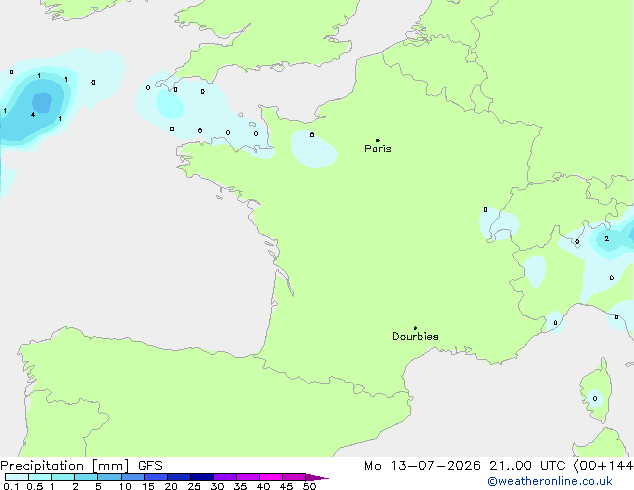
Task: Click the '0' precipitation value on Corsica
Action: (x=595, y=399)
